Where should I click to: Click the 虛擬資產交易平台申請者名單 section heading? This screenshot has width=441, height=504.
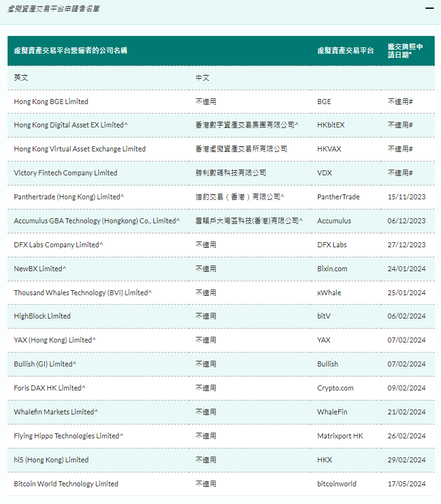[x=54, y=9]
